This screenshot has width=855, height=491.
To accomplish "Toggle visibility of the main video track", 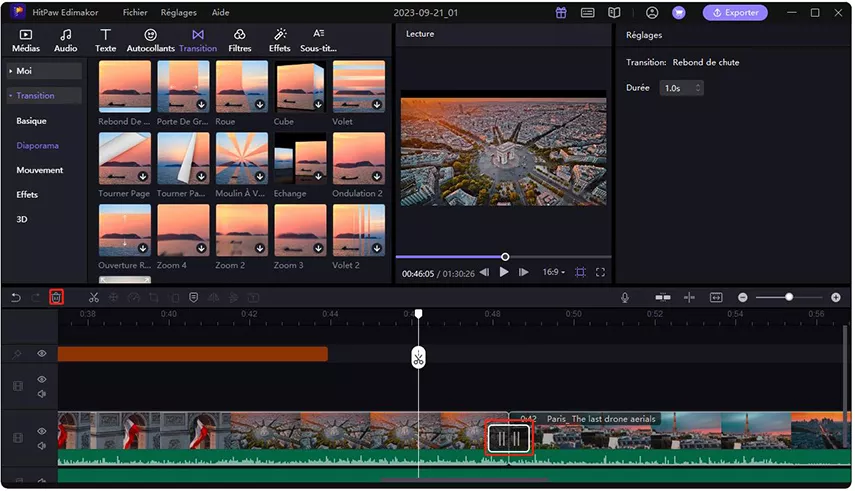I will (41, 431).
